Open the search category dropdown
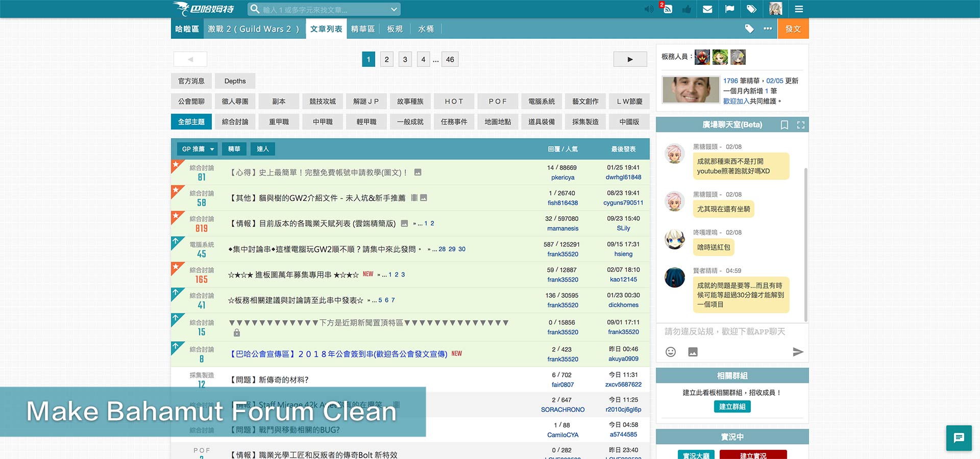 click(393, 9)
